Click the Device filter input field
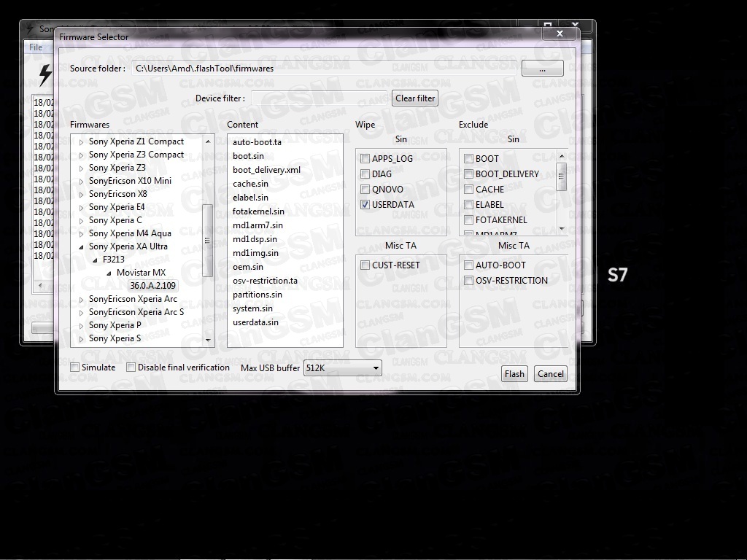The image size is (747, 560). [319, 98]
